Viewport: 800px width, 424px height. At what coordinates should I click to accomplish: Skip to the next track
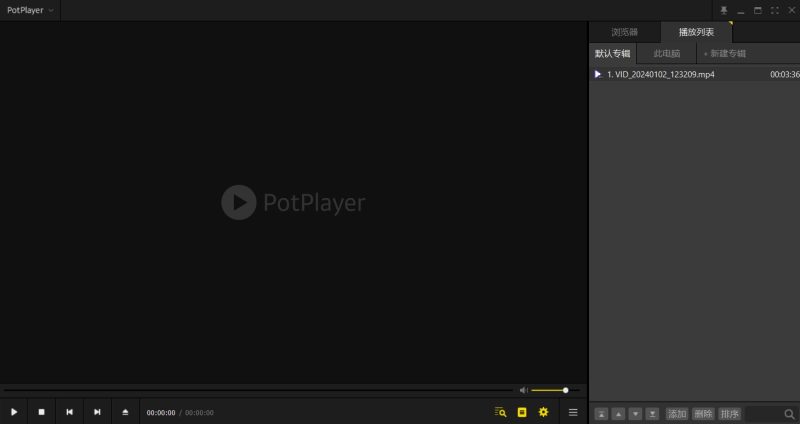point(97,412)
